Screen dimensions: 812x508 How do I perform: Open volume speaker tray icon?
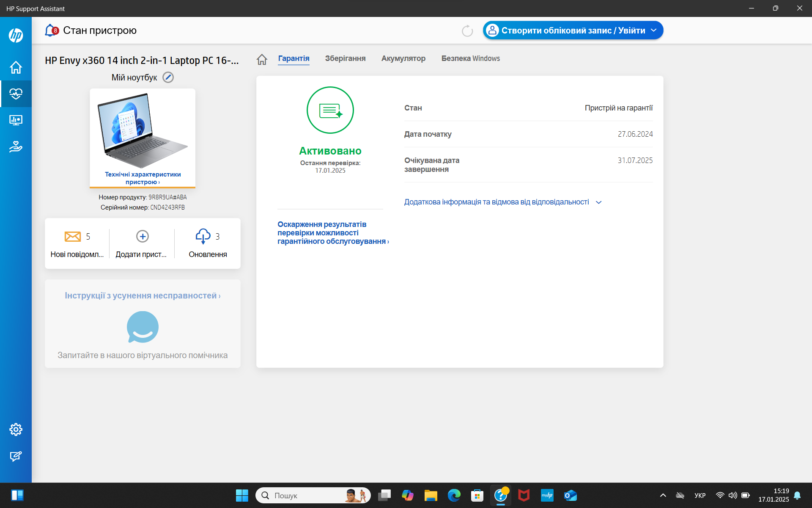tap(732, 495)
